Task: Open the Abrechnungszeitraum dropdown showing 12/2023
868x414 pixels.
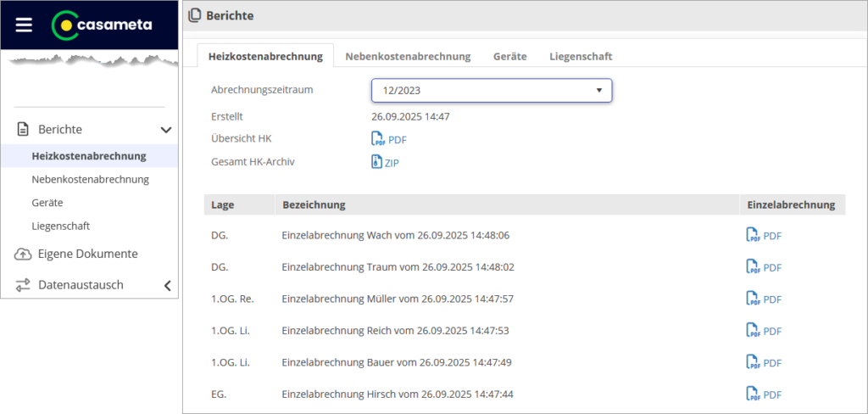Action: tap(492, 90)
